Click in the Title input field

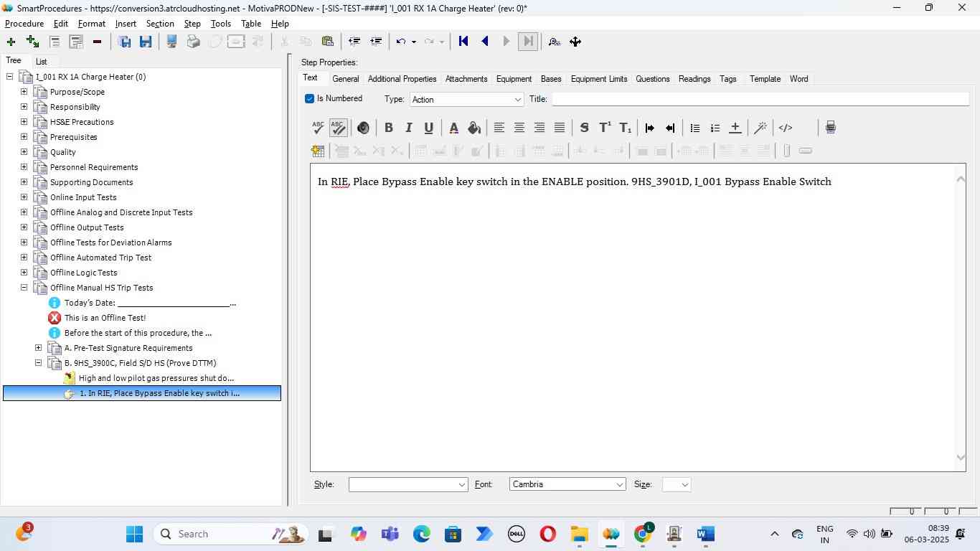pos(760,99)
